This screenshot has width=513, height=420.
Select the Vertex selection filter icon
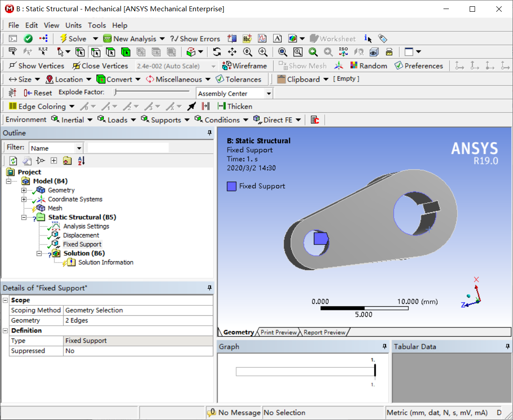80,52
